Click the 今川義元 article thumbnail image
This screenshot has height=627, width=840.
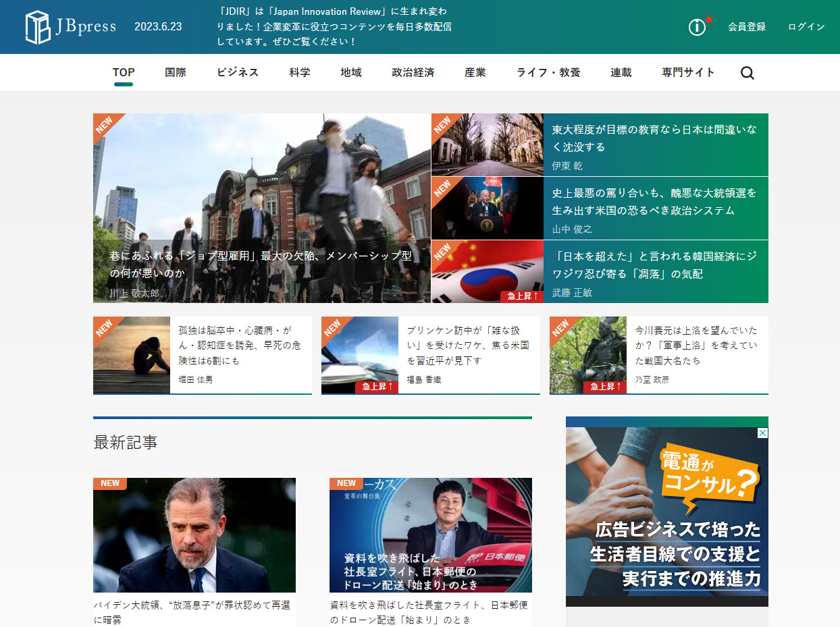click(x=588, y=356)
